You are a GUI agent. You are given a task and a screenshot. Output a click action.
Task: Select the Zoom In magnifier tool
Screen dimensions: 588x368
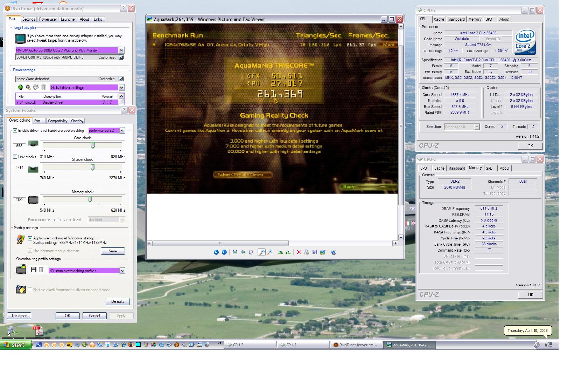[261, 252]
